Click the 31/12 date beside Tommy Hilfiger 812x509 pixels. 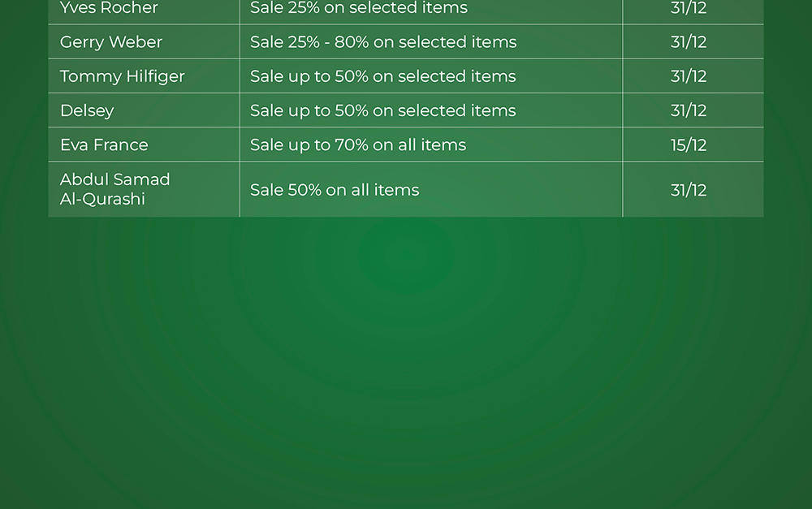click(x=689, y=76)
